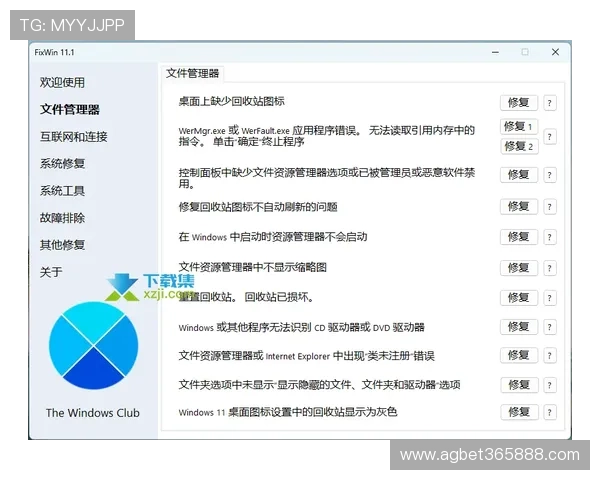Go to 互联网和连接 section
The image size is (600, 480).
pos(73,137)
